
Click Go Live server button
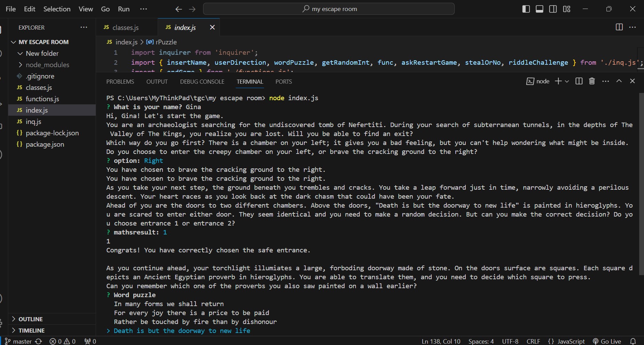coord(607,341)
